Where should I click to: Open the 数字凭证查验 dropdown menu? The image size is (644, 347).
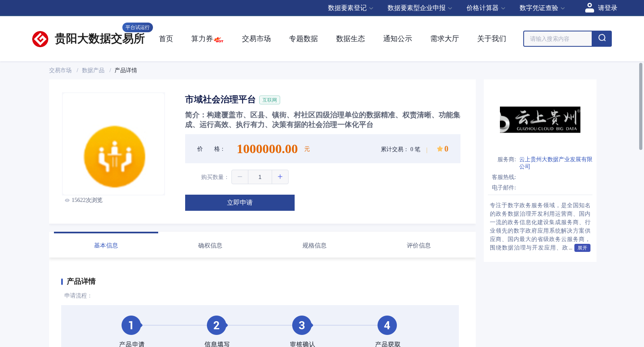coord(542,8)
